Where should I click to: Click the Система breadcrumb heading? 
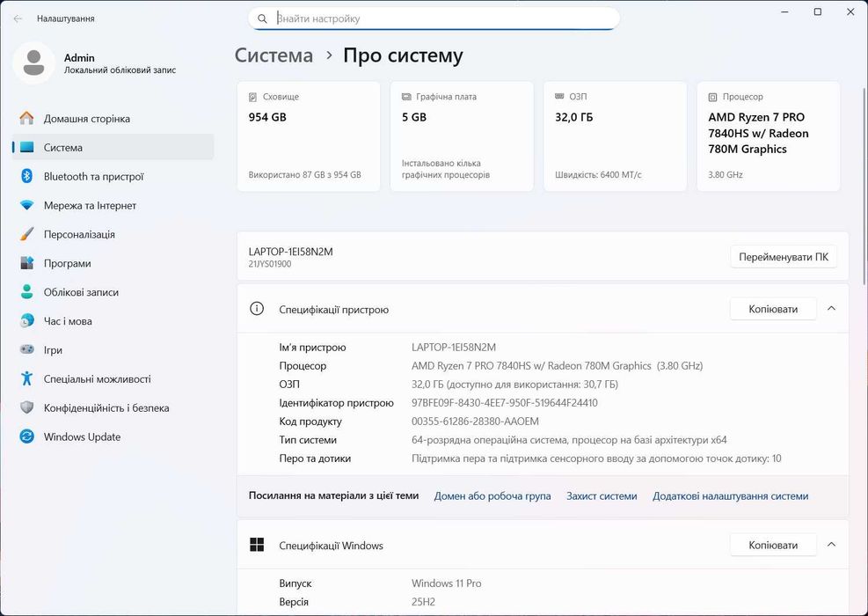[274, 55]
